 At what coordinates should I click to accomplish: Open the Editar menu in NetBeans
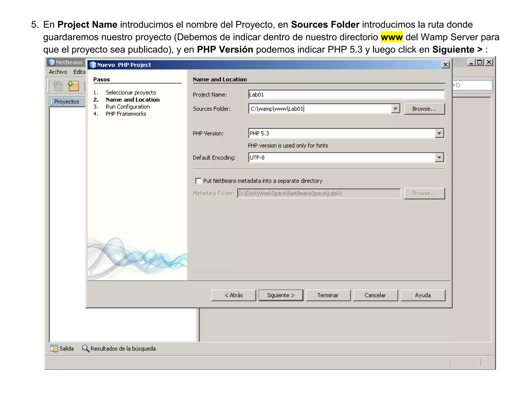79,72
